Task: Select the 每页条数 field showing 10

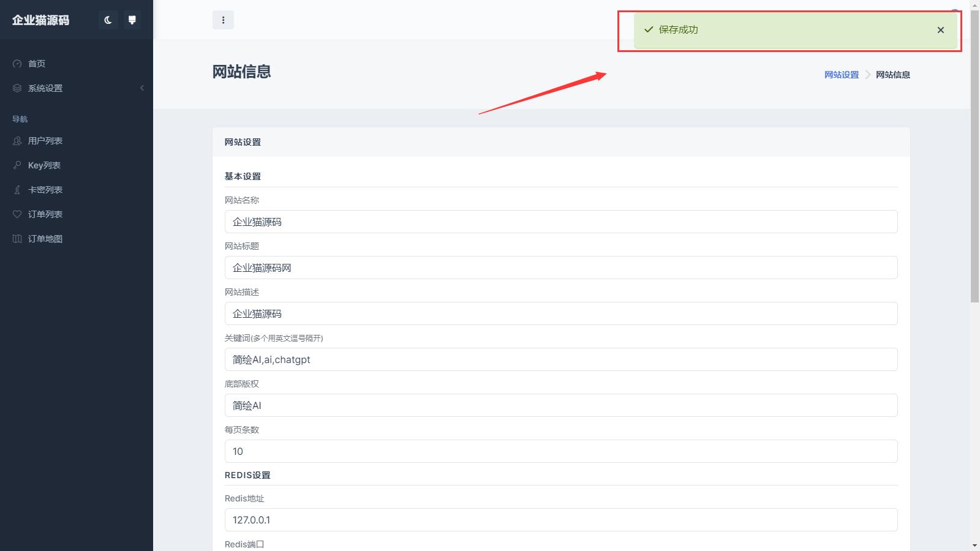Action: (x=560, y=451)
